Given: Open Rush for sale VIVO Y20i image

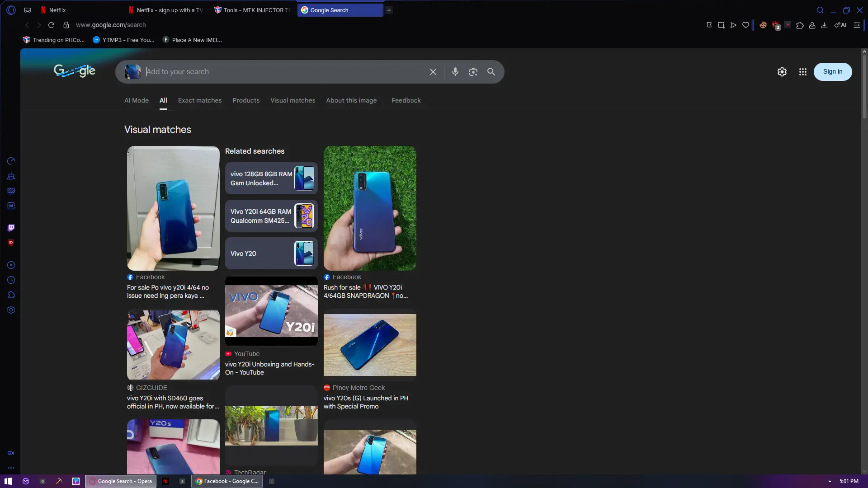Looking at the screenshot, I should click(x=370, y=208).
